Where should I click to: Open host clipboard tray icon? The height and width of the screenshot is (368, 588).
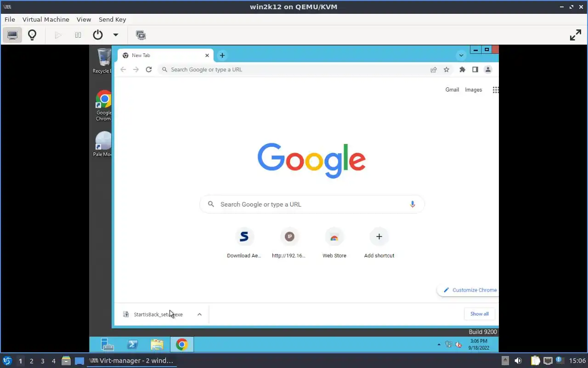[535, 361]
